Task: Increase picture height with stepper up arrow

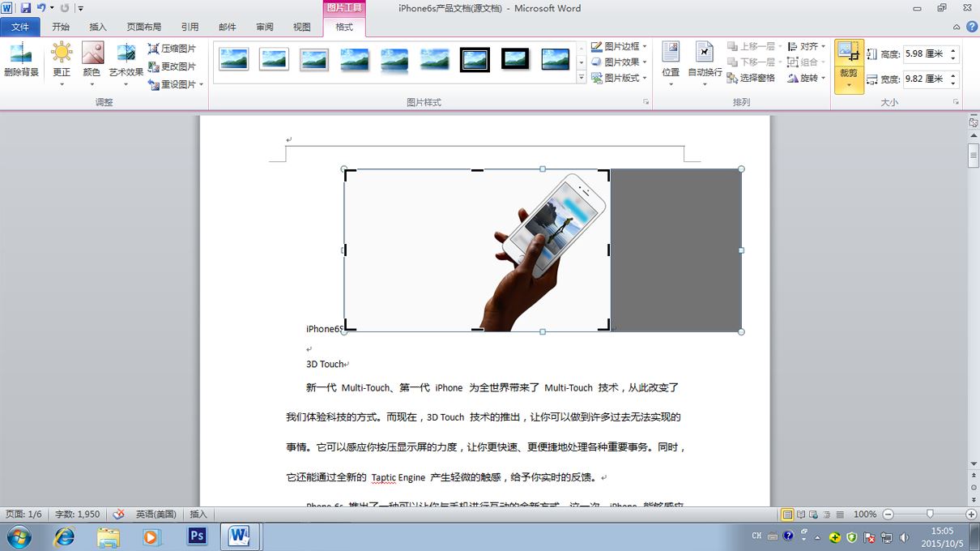Action: tap(953, 50)
